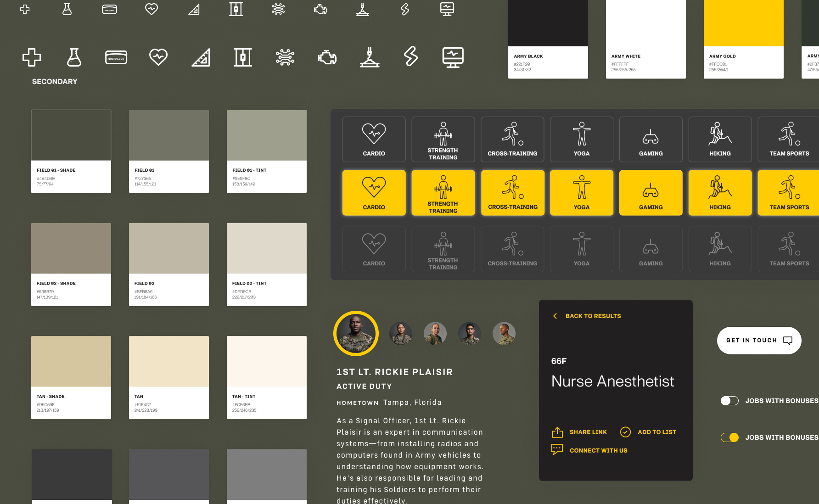Image resolution: width=819 pixels, height=504 pixels.
Task: Click the Nurse Anesthetist job title
Action: 613,381
